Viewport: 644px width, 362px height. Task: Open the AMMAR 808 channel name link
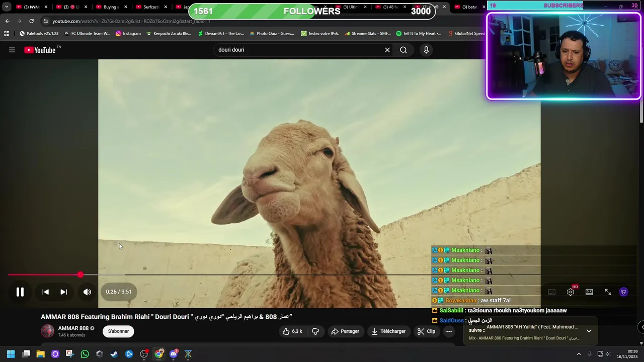(73, 328)
